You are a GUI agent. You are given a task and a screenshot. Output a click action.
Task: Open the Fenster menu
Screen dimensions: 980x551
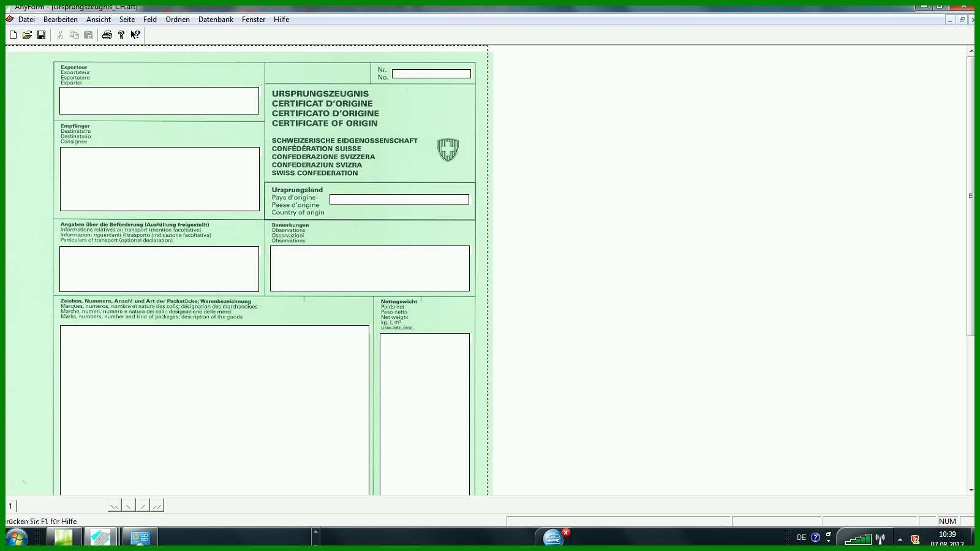pyautogui.click(x=254, y=20)
